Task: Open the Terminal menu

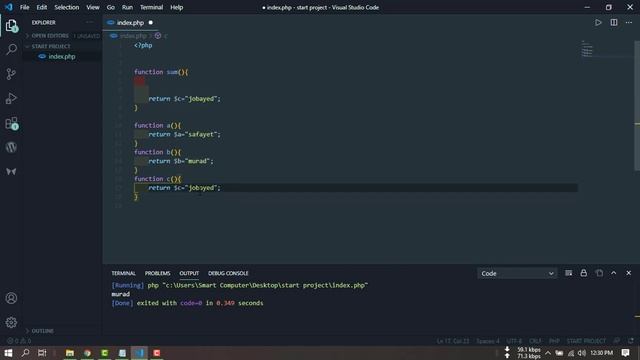Action: (151, 7)
